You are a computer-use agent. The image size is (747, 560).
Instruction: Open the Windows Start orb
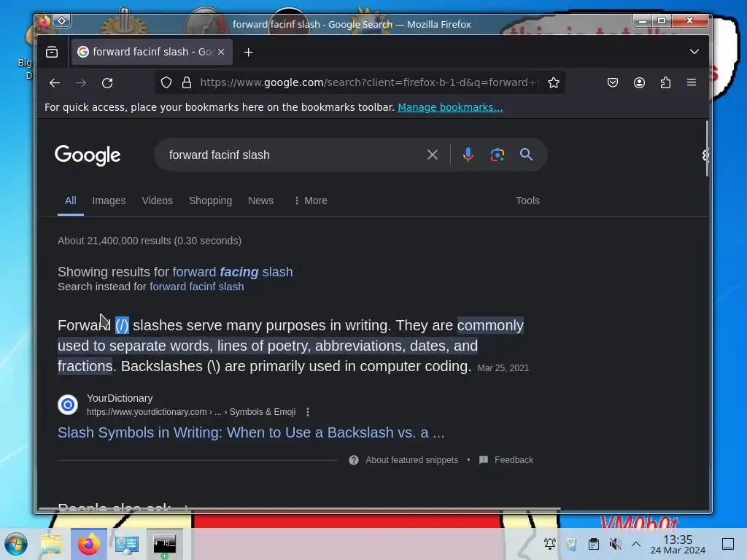[16, 543]
